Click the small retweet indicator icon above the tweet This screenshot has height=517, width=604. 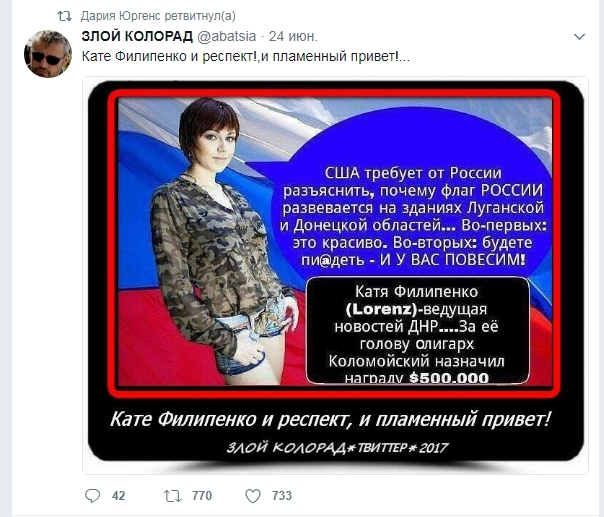tap(64, 16)
